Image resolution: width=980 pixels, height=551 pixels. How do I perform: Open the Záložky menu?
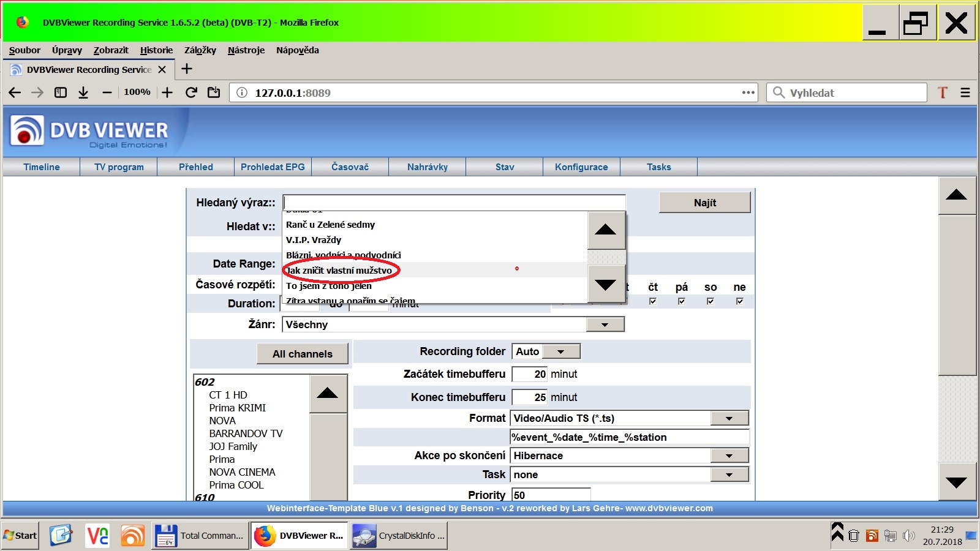pos(200,50)
